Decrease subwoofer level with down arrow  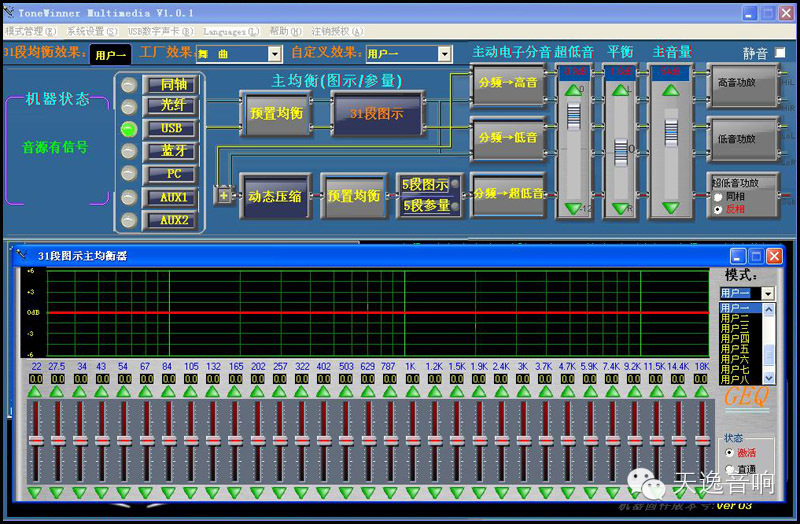click(x=573, y=208)
